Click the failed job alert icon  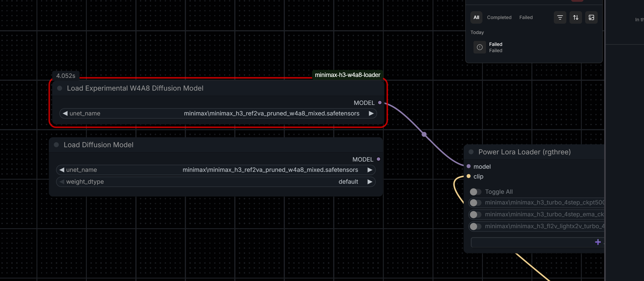[x=480, y=47]
